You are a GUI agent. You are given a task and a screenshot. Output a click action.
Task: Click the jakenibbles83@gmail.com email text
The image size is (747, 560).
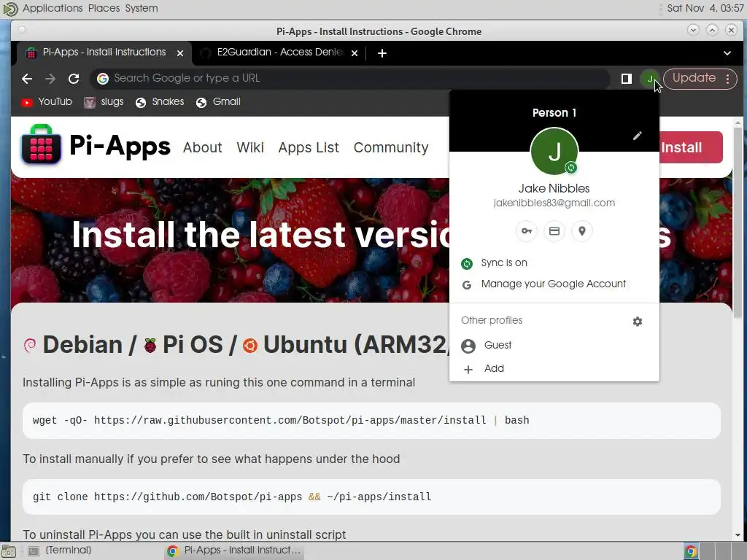(x=554, y=203)
